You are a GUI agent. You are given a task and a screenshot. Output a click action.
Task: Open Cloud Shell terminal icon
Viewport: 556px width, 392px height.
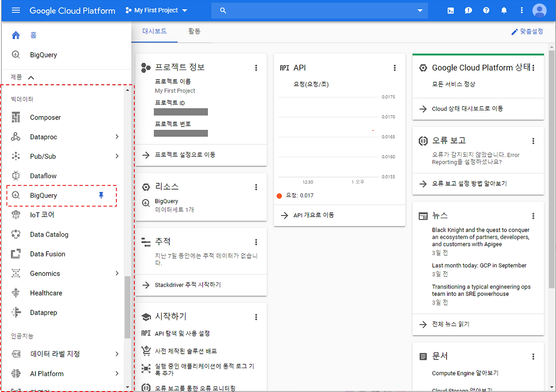coord(451,10)
